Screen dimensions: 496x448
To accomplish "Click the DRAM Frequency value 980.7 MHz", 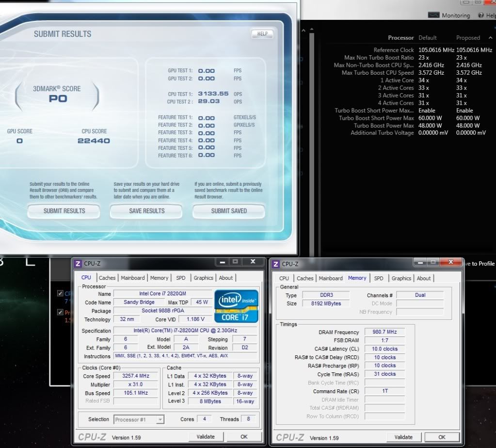I will (384, 332).
